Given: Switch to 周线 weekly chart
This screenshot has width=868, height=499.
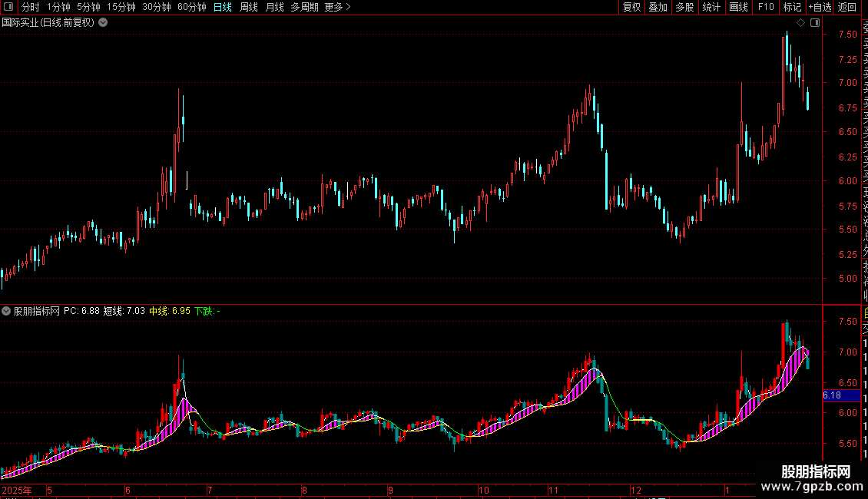Looking at the screenshot, I should [249, 7].
